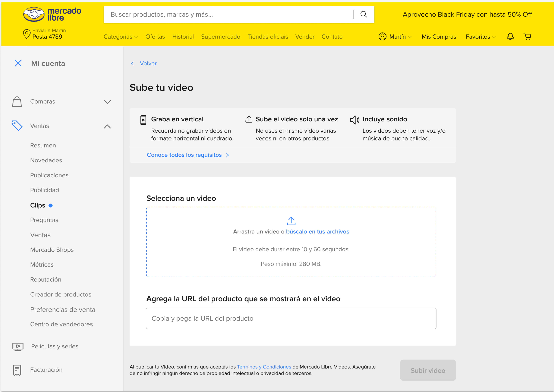Open Preferencias de venta in sidebar
This screenshot has height=392, width=554.
coord(63,310)
